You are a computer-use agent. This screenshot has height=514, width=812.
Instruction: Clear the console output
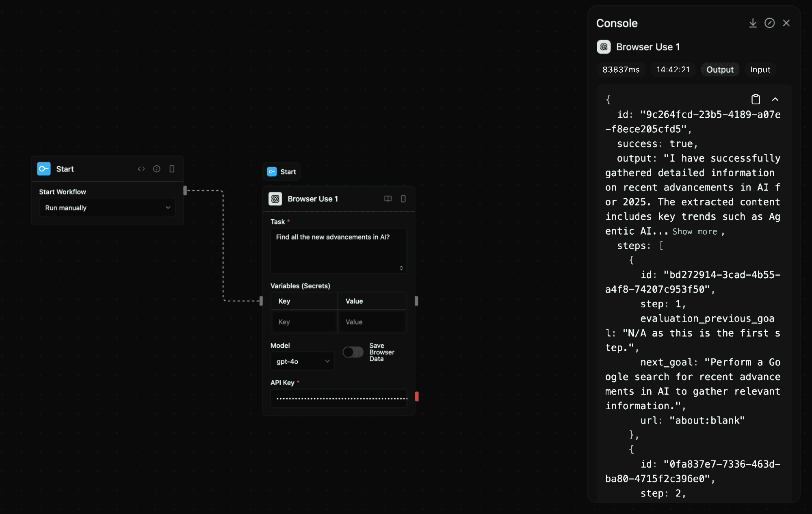[x=770, y=23]
